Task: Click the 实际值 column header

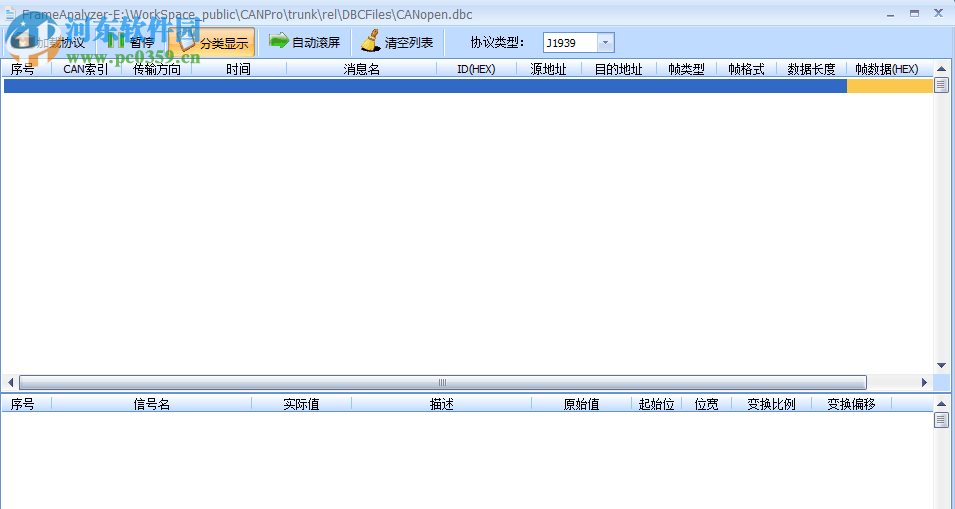Action: click(301, 404)
